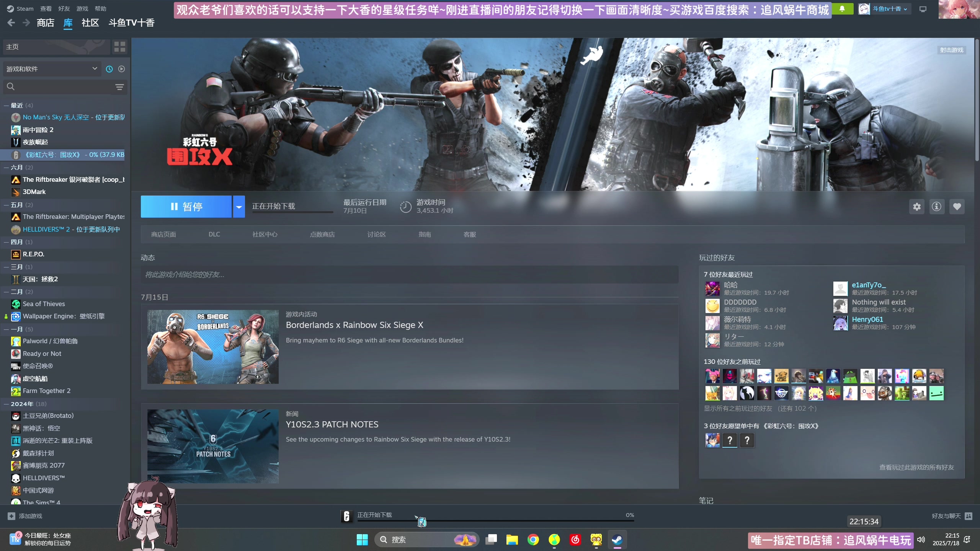Go back with the left arrow
This screenshot has width=980, height=551.
(x=11, y=23)
